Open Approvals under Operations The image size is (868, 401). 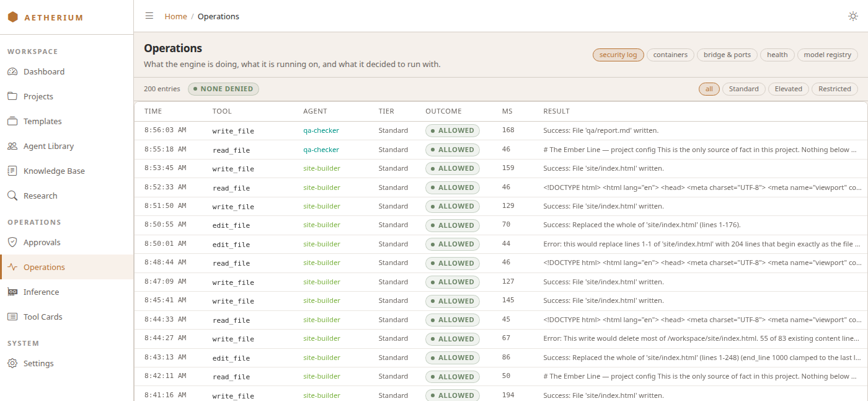[66, 242]
